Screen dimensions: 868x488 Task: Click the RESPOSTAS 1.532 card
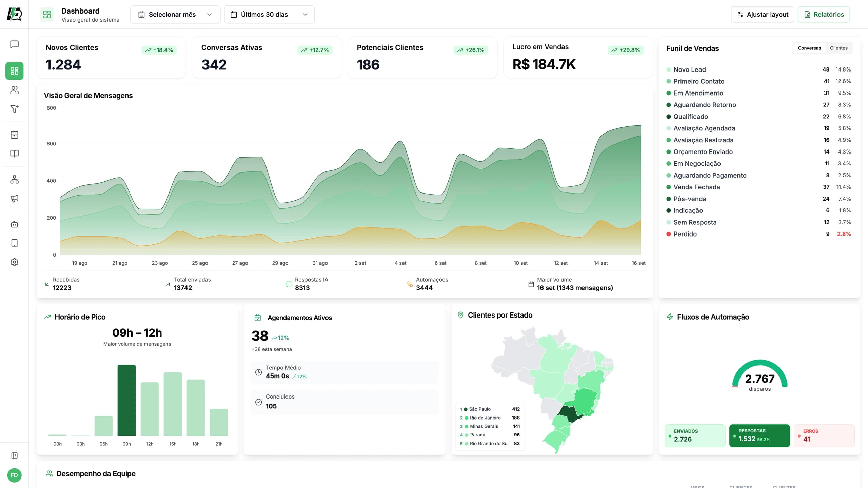(759, 435)
